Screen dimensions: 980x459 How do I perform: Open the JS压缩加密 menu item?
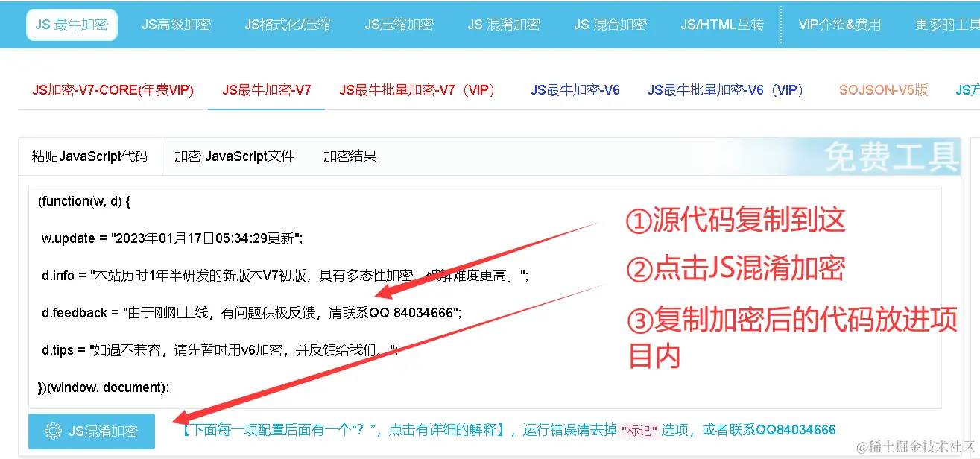399,24
